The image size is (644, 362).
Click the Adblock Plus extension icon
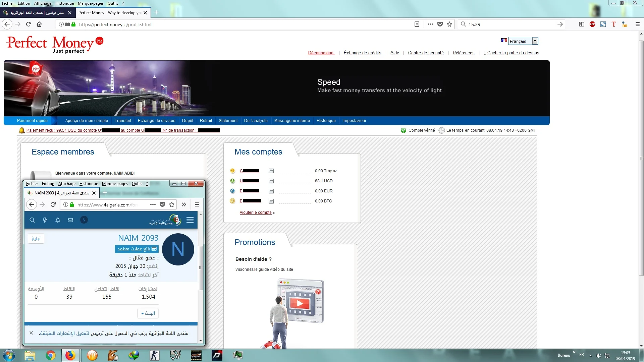point(592,24)
